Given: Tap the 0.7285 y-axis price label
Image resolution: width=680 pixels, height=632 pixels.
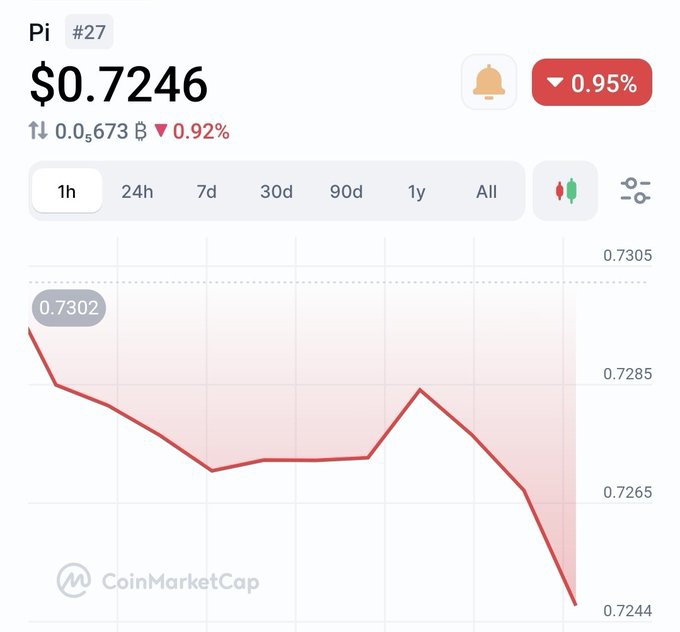Looking at the screenshot, I should click(627, 374).
